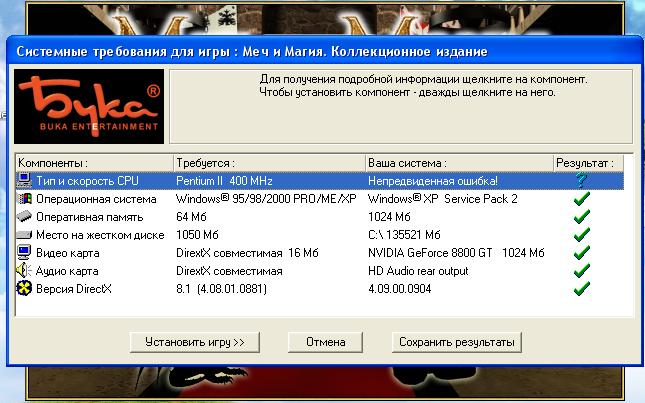
Task: Select the Аудио карта row label
Action: 67,271
